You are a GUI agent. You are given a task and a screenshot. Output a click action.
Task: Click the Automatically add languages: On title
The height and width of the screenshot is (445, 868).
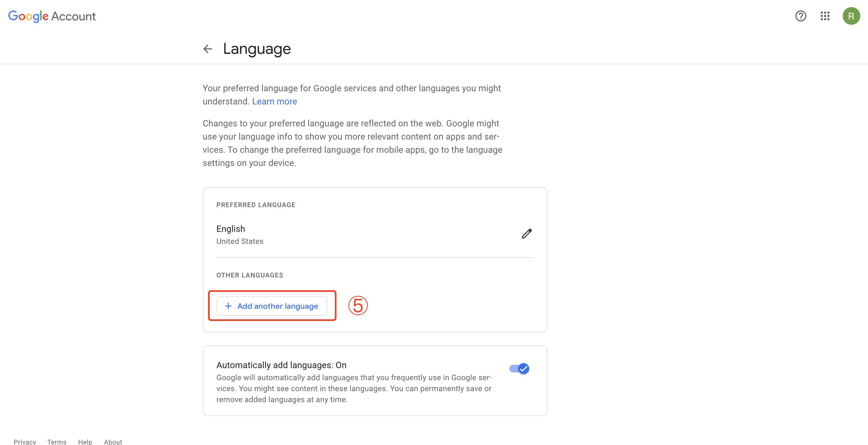click(x=281, y=365)
